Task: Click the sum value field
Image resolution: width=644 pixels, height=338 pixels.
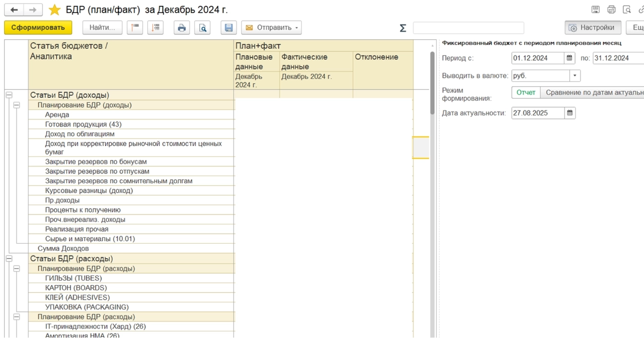Action: (x=468, y=28)
